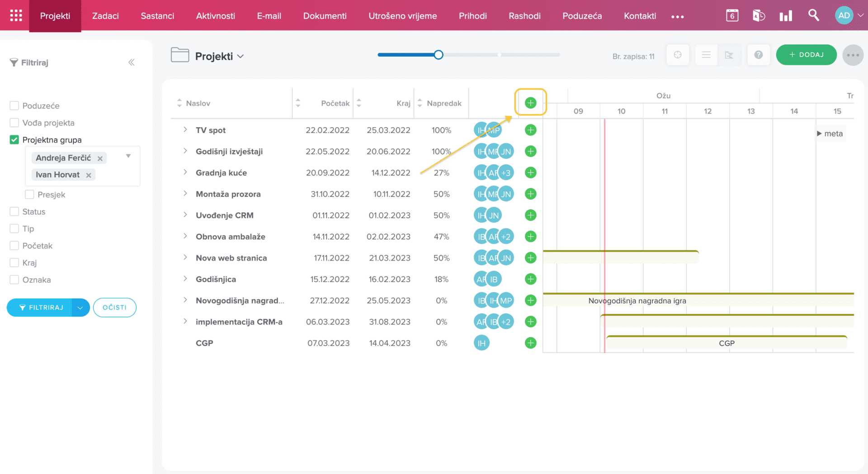Click the help question mark icon
Viewport: 868px width, 474px height.
point(758,55)
